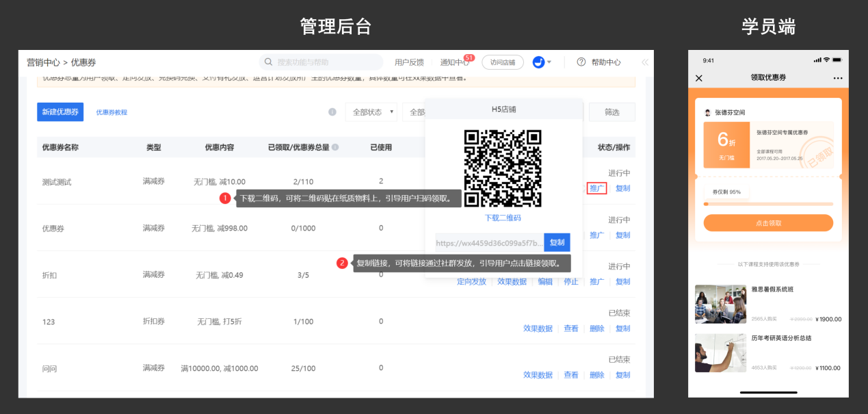This screenshot has height=414, width=868.
Task: Click the gray info icon before 全部状态
Action: click(332, 112)
